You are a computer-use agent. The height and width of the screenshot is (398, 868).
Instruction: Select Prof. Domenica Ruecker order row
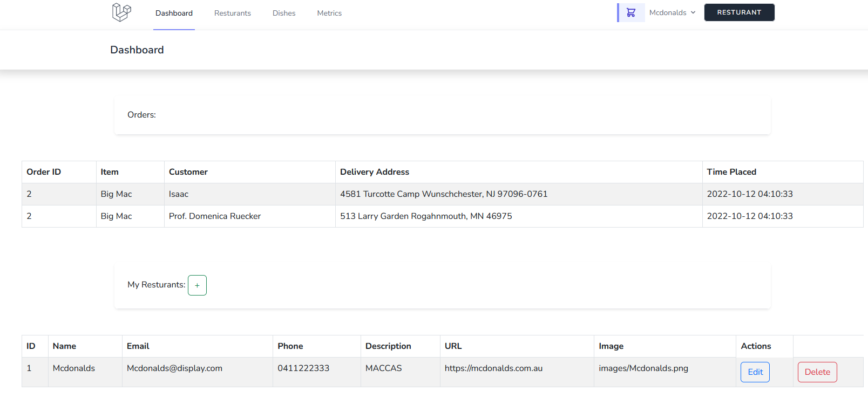[443, 216]
